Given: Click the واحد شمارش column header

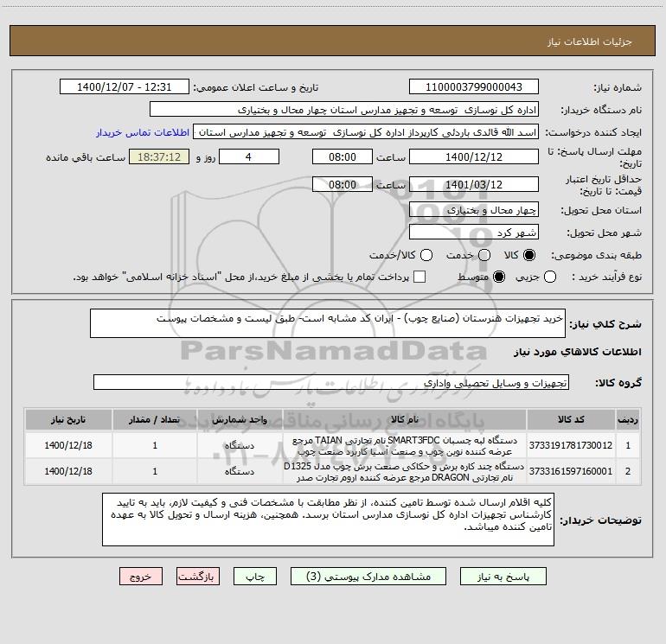Looking at the screenshot, I should (240, 420).
